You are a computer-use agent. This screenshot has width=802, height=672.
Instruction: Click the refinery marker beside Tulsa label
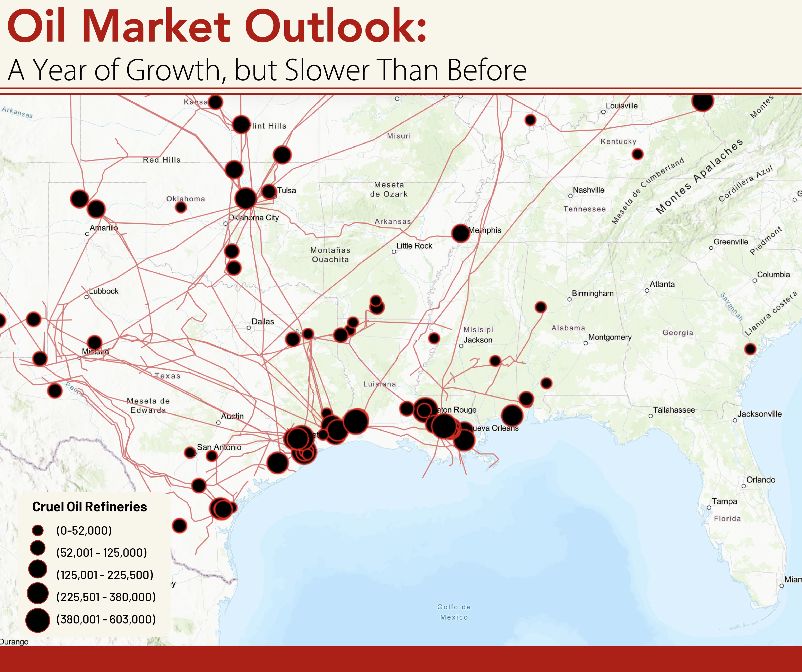click(269, 191)
